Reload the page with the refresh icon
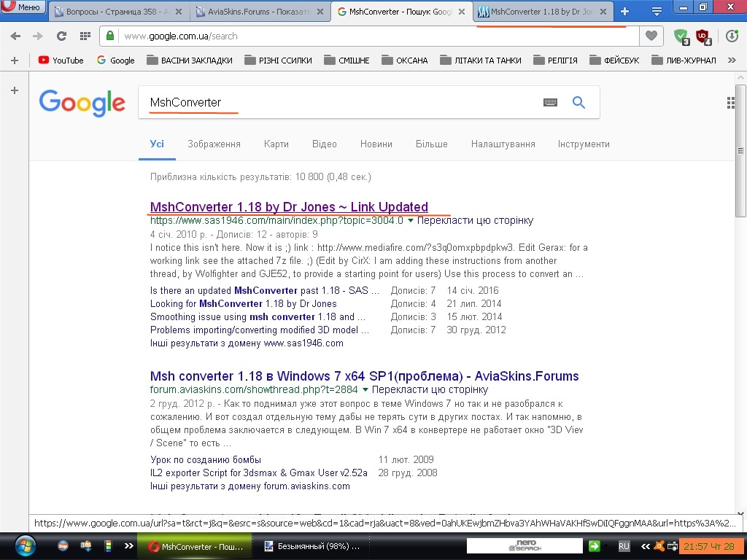 point(61,36)
